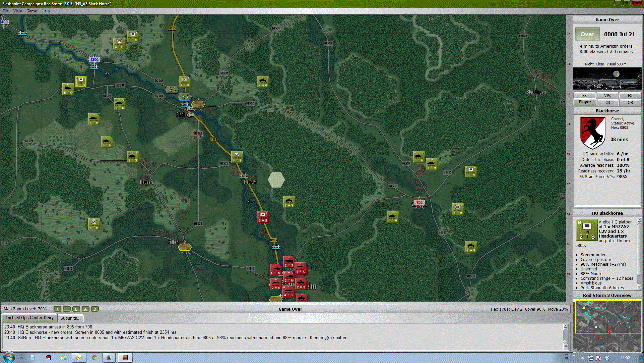Click the A map button
Screen dimensions: 644x363
pos(85,309)
